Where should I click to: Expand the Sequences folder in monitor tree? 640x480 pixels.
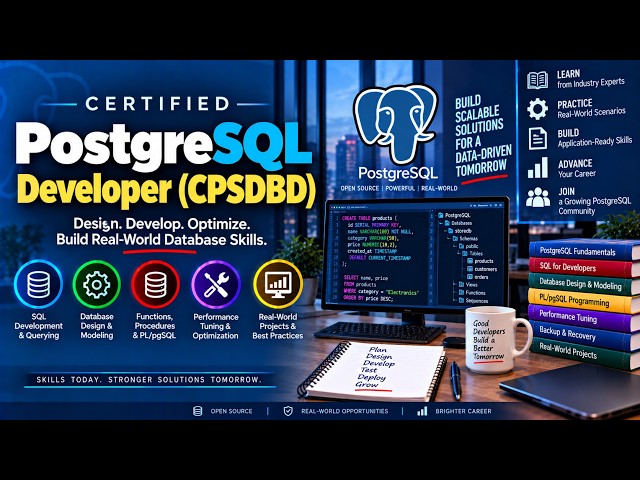pyautogui.click(x=455, y=300)
